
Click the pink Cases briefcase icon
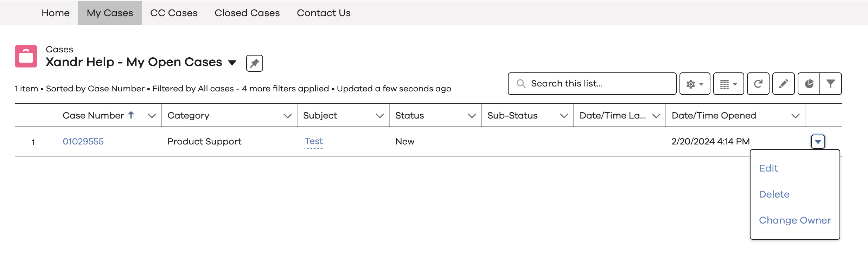[x=26, y=56]
